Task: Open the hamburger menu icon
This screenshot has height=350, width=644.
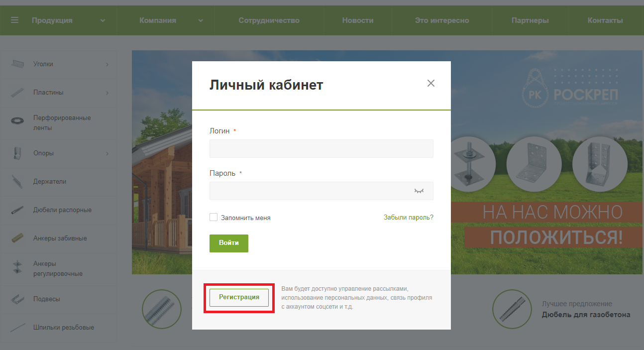Action: 14,20
